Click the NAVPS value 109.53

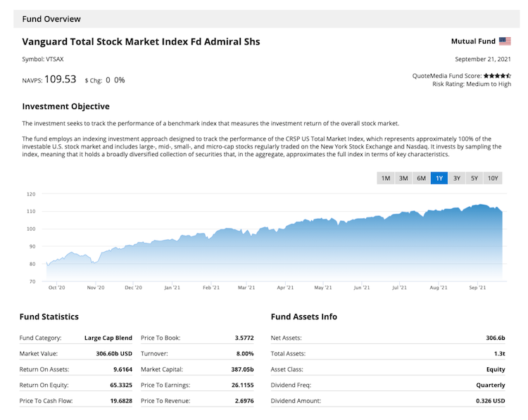pos(61,79)
